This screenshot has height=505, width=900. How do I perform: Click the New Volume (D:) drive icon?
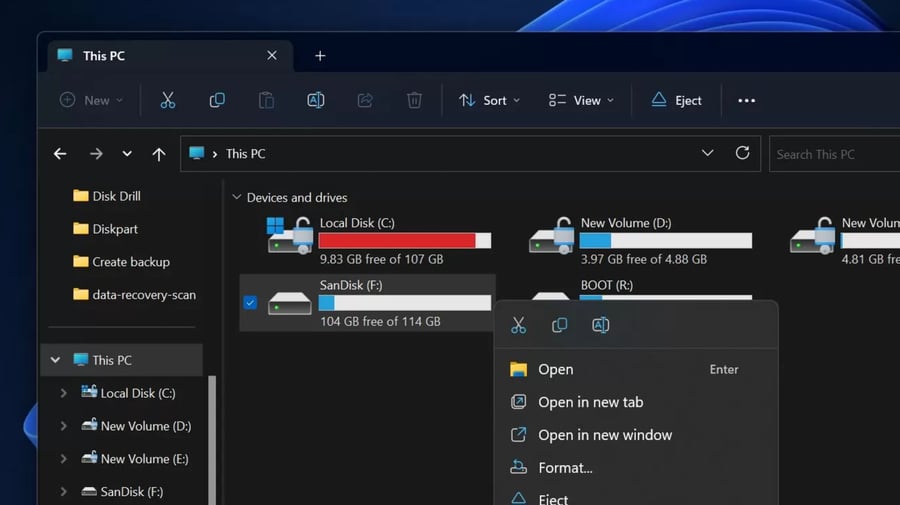coord(552,235)
